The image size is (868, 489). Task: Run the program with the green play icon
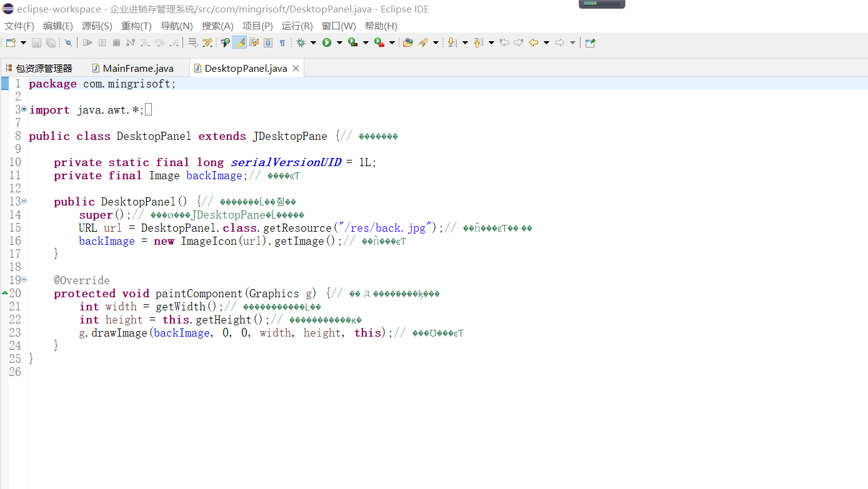point(327,42)
